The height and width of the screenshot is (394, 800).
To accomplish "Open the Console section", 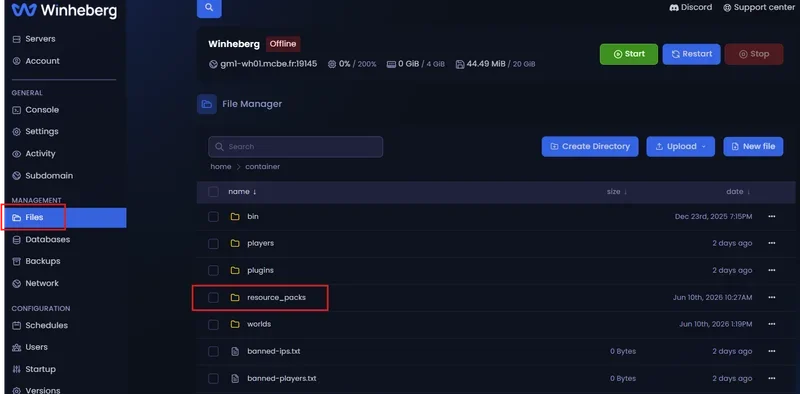I will click(x=36, y=110).
